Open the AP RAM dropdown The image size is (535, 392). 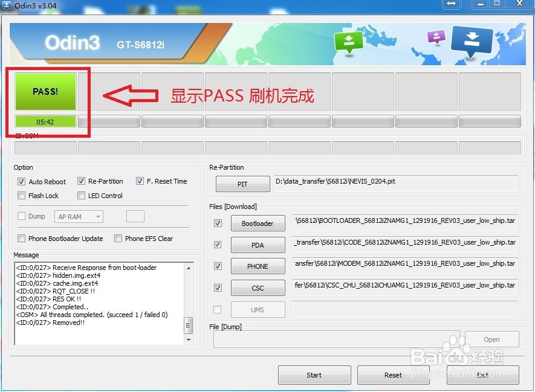click(x=79, y=217)
